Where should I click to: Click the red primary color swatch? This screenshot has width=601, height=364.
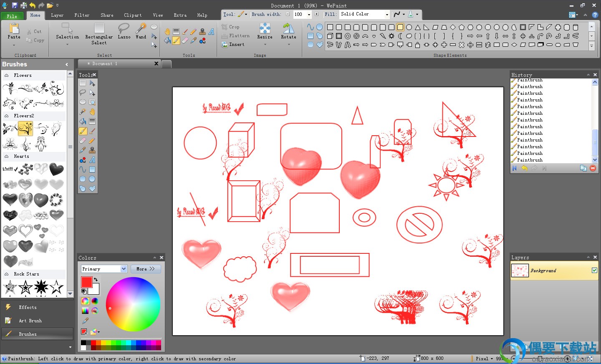(x=86, y=282)
